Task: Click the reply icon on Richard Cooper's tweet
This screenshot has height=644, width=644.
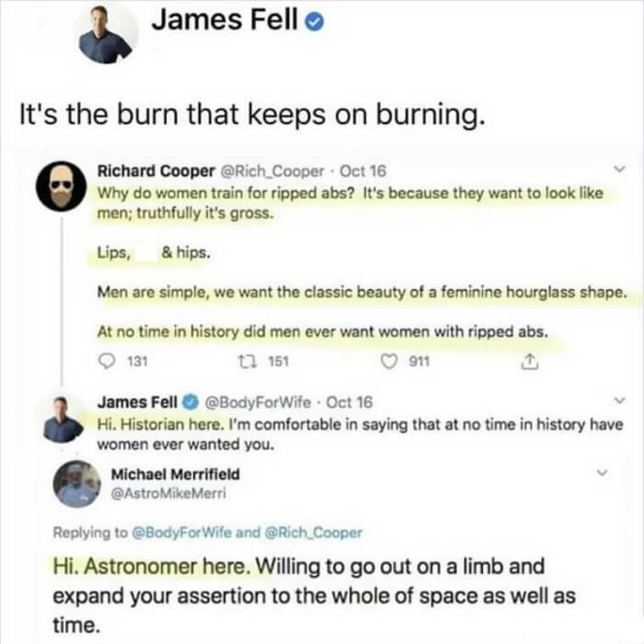Action: pyautogui.click(x=108, y=361)
